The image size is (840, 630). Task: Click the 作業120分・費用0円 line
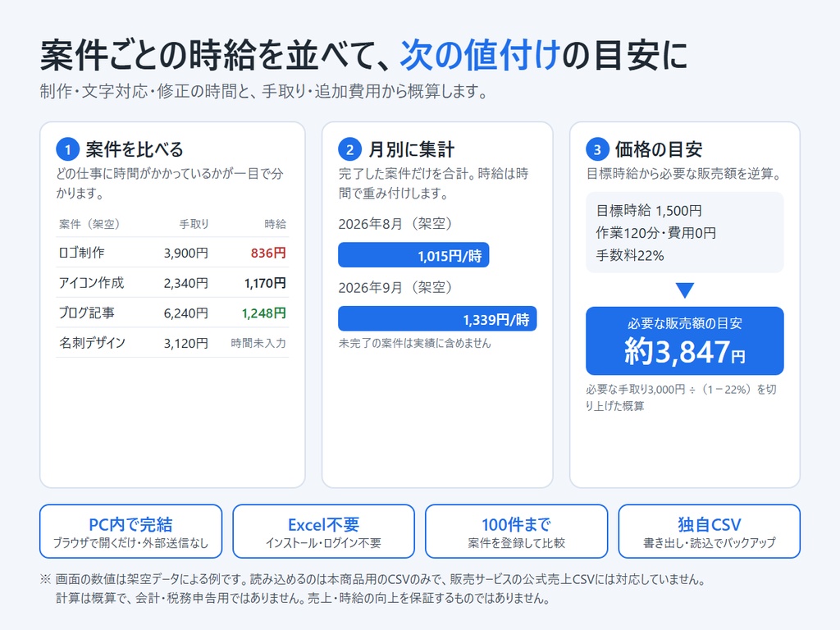[655, 233]
